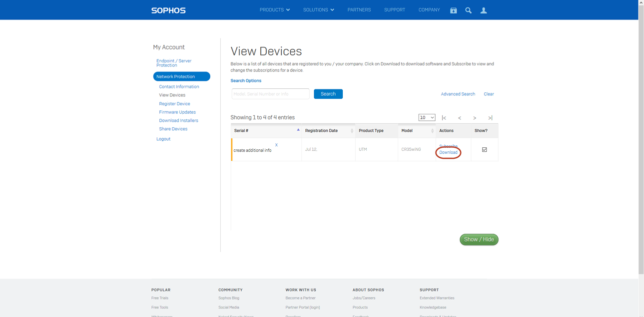
Task: Open the user account icon
Action: click(x=484, y=10)
